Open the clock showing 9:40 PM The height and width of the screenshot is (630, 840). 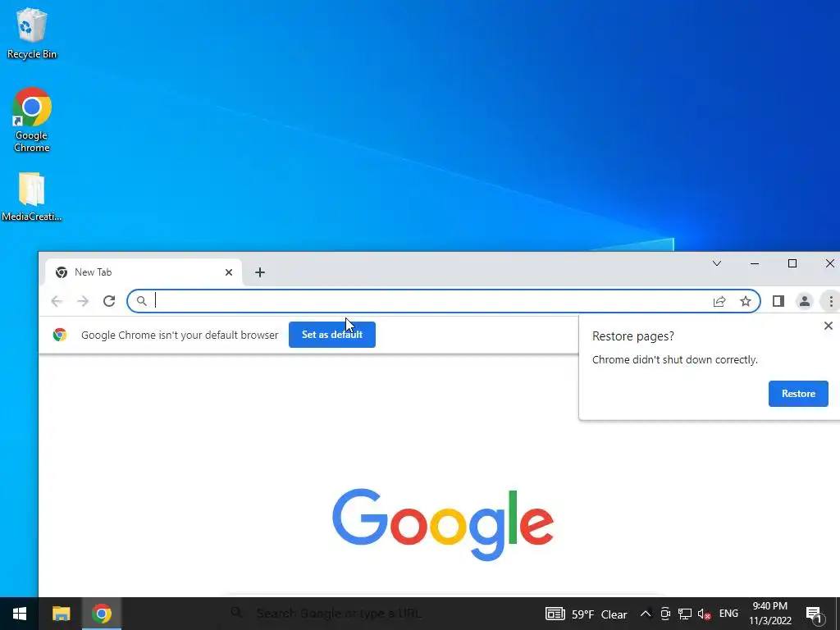point(769,614)
